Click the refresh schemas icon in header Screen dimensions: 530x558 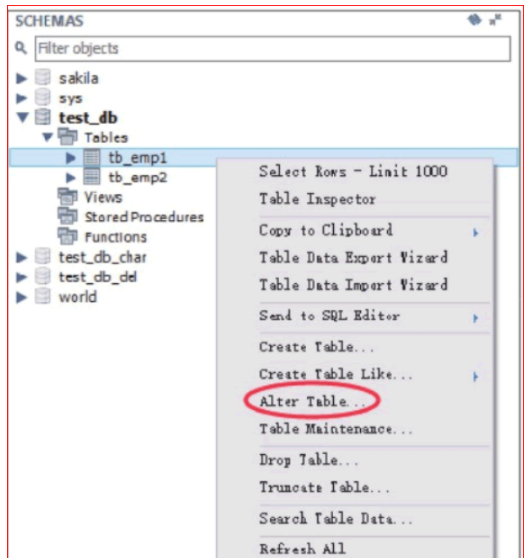[x=474, y=20]
